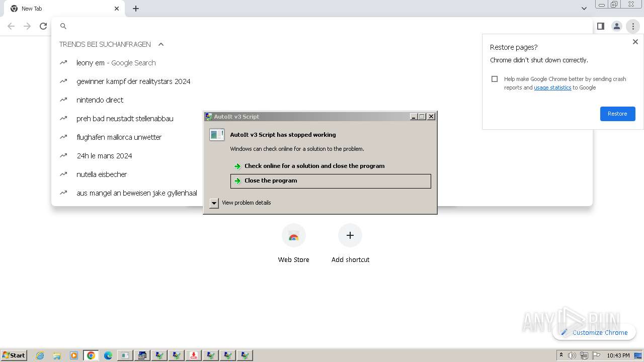644x362 pixels.
Task: Select suggestion flughafen mallorca unwetter
Action: pyautogui.click(x=322, y=137)
